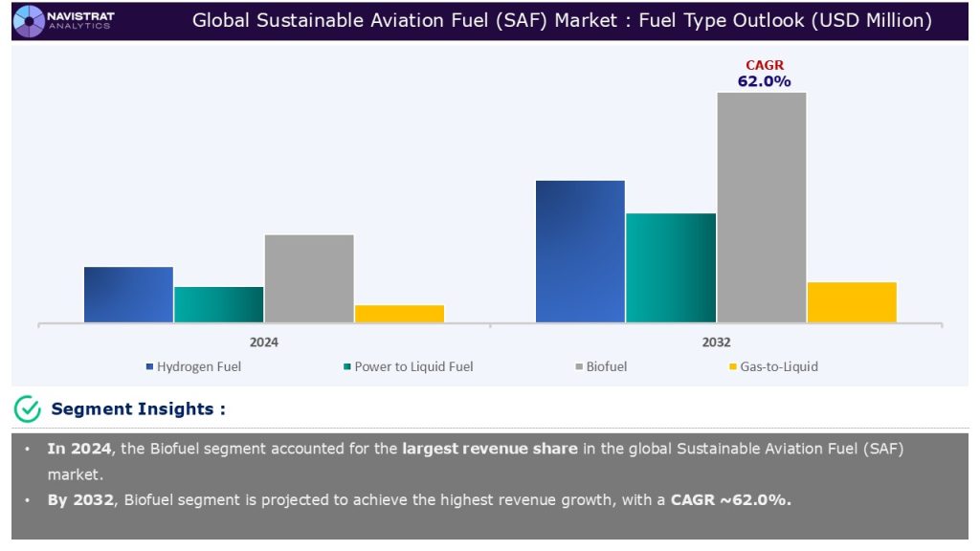This screenshot has height=551, width=980.
Task: Click the Power to Liquid Fuel teal legend marker
Action: click(x=346, y=366)
